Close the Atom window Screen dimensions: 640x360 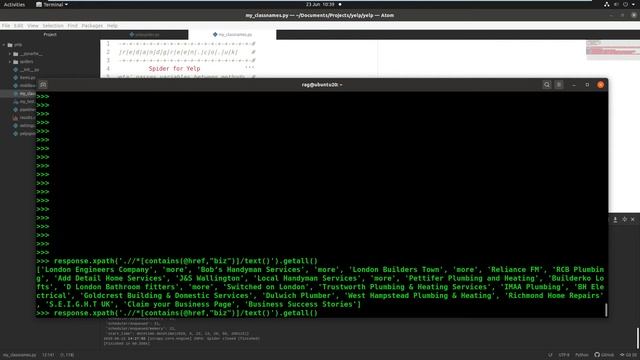tap(633, 15)
